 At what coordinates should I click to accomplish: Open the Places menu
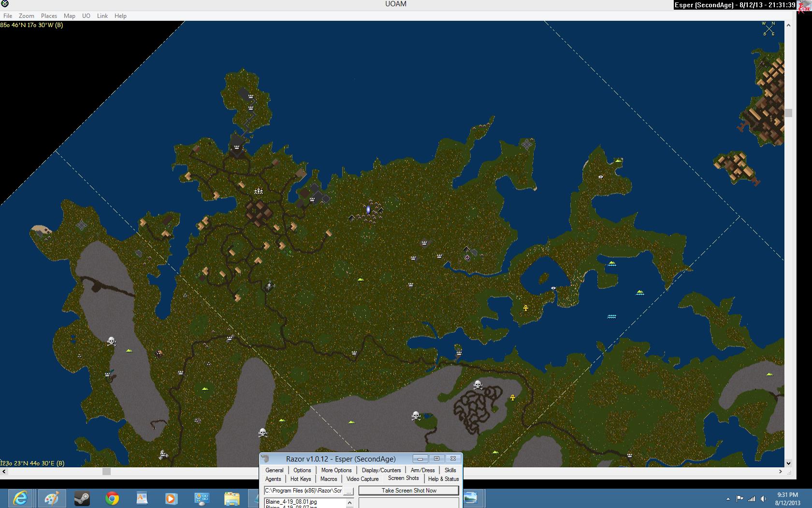coord(49,16)
